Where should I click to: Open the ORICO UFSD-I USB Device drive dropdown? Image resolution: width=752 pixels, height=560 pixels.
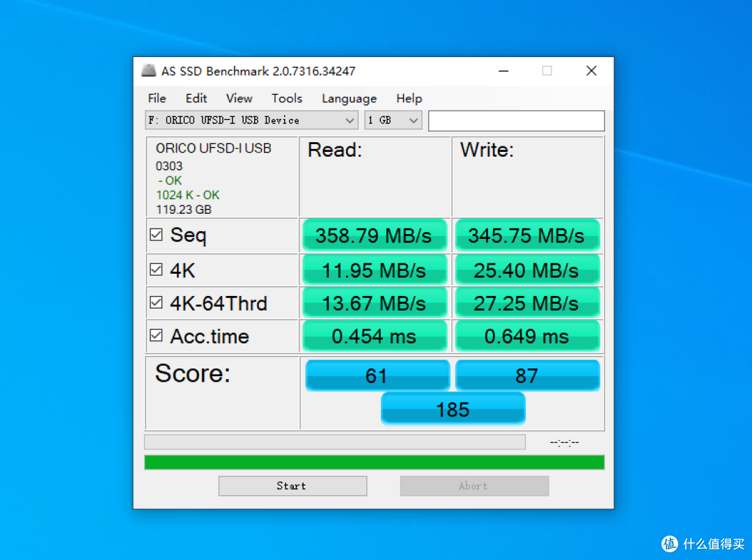point(251,120)
